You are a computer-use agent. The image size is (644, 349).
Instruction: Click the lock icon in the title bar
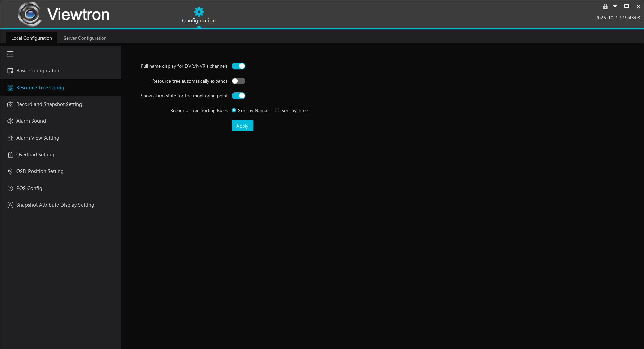pos(605,6)
